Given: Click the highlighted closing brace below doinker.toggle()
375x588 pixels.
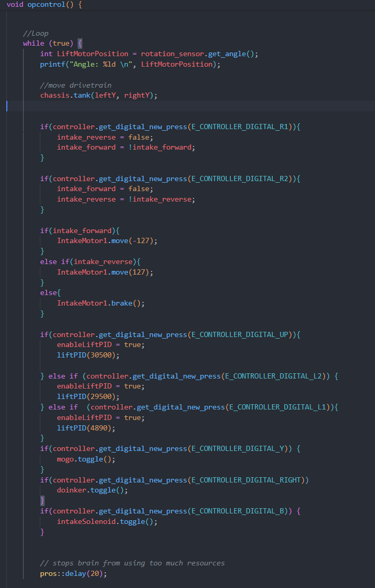Looking at the screenshot, I should click(42, 501).
